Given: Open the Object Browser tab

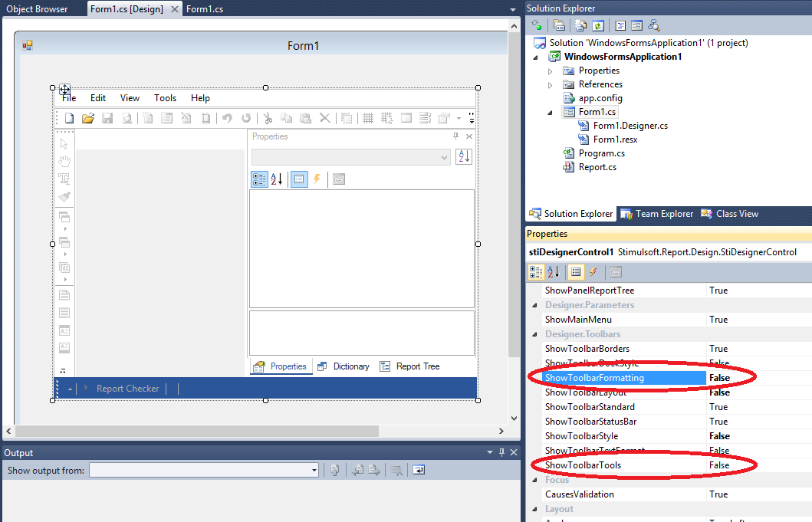Looking at the screenshot, I should pos(37,8).
